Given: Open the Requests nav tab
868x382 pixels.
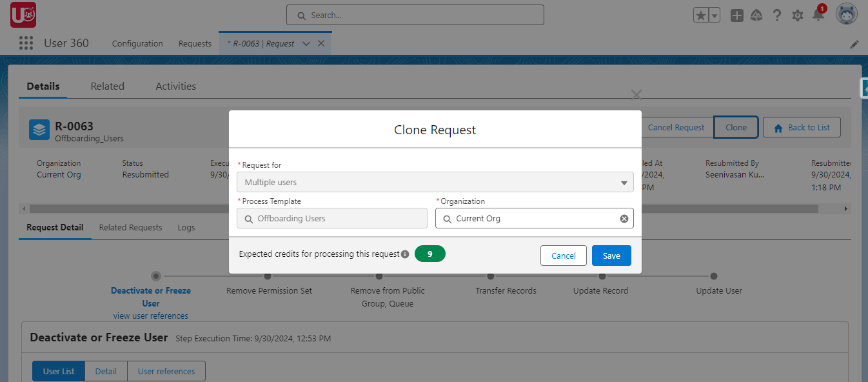Looking at the screenshot, I should 195,43.
